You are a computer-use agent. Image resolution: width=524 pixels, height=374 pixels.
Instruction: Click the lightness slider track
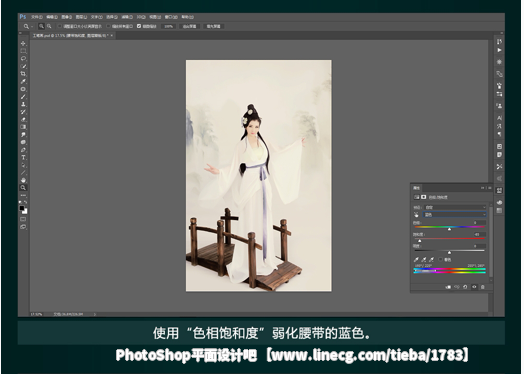coord(449,250)
